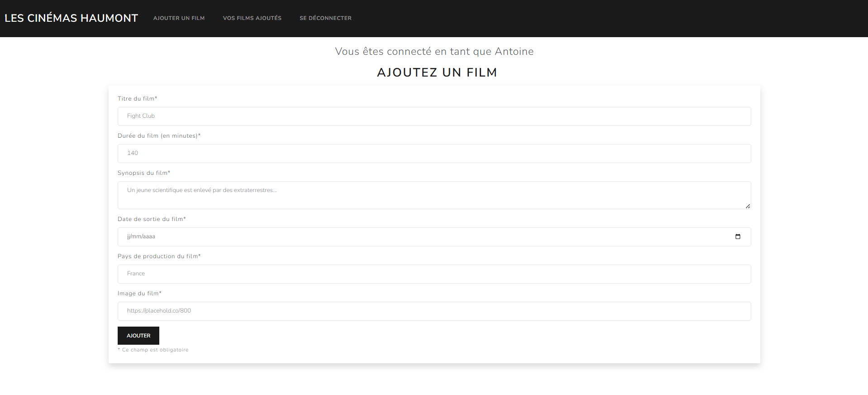Log out via Se déconnecter
This screenshot has height=395, width=868.
pos(325,18)
